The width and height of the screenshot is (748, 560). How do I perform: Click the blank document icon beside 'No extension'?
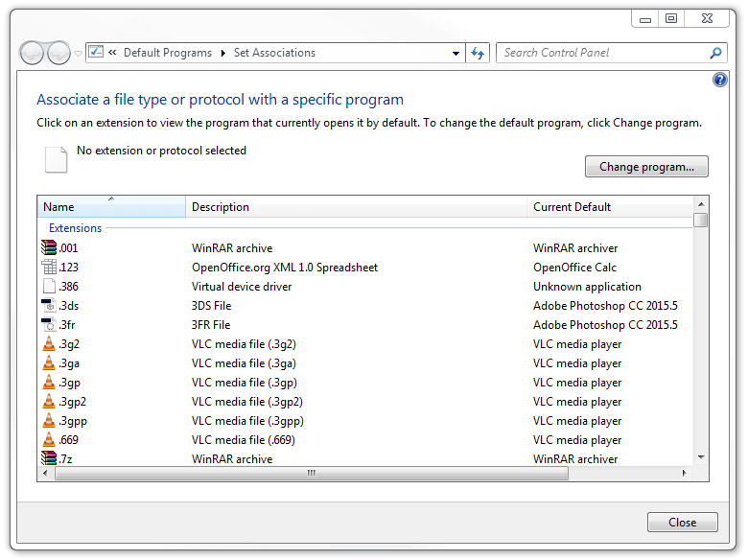pyautogui.click(x=56, y=159)
